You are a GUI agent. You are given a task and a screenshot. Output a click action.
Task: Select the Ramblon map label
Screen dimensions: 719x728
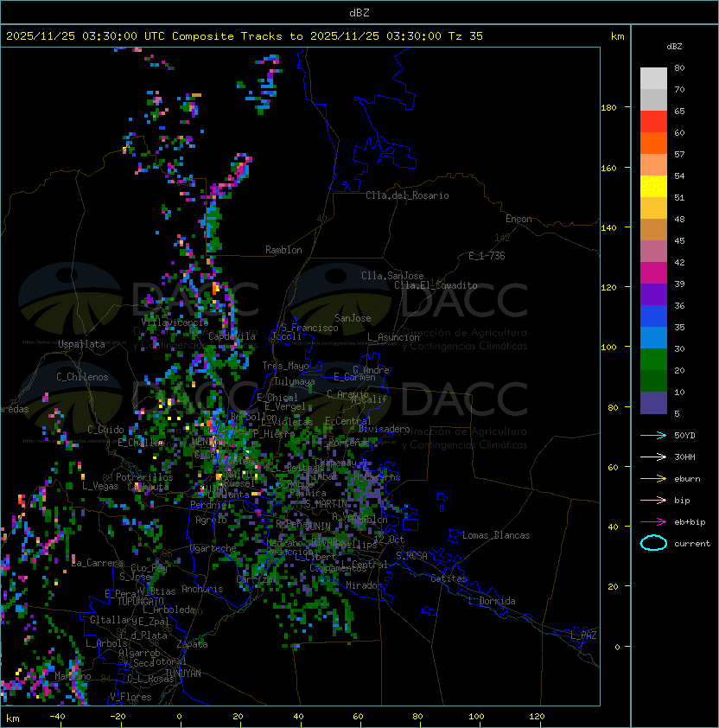(283, 250)
